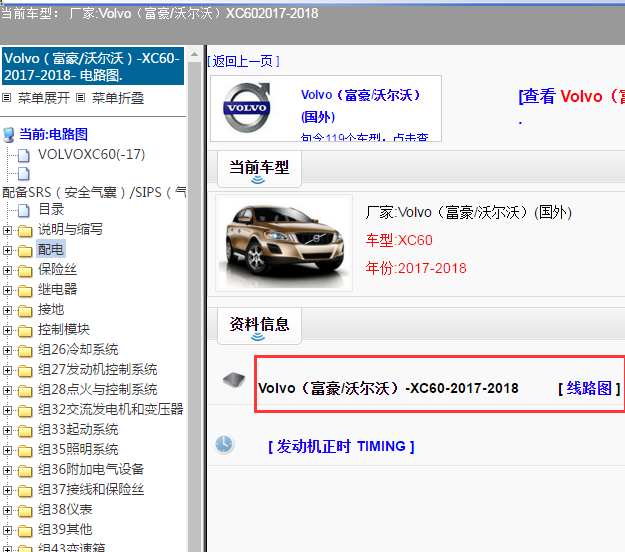Click the folder icon for 保险丝
The image size is (625, 552).
pyautogui.click(x=25, y=271)
